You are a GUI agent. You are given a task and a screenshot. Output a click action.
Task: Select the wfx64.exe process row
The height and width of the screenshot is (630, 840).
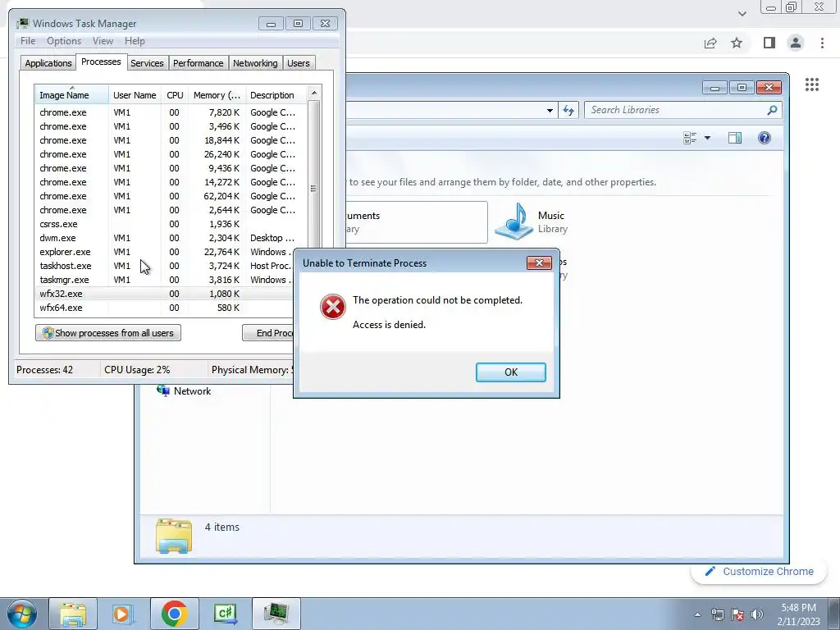pyautogui.click(x=165, y=308)
